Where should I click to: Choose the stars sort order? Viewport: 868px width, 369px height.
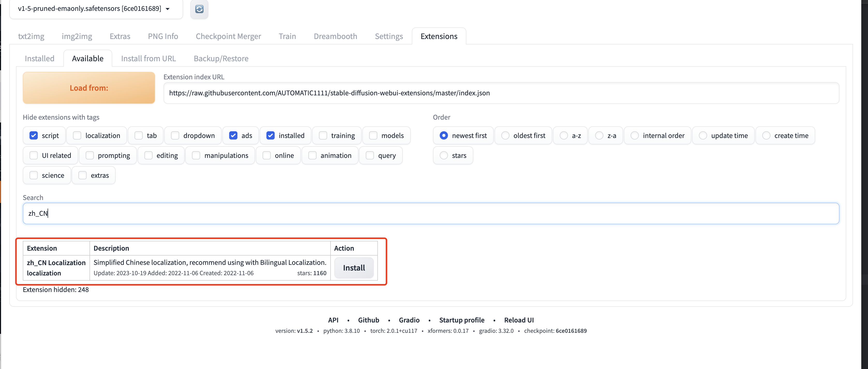point(444,155)
